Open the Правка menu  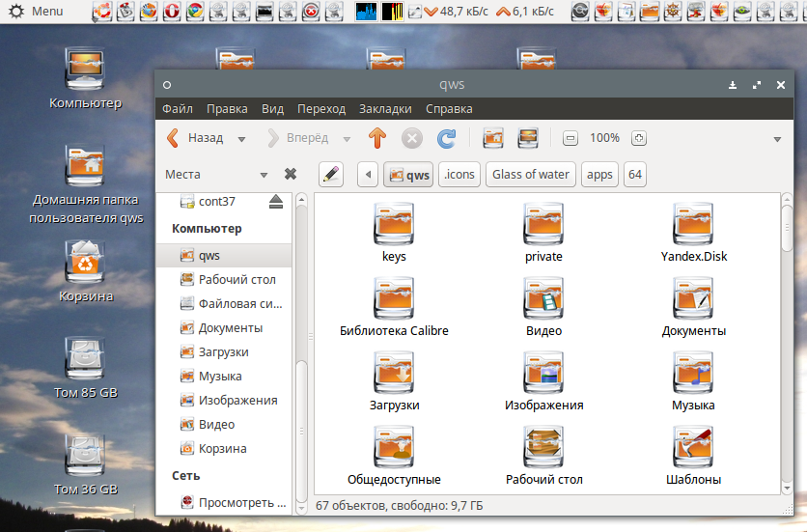pyautogui.click(x=227, y=109)
